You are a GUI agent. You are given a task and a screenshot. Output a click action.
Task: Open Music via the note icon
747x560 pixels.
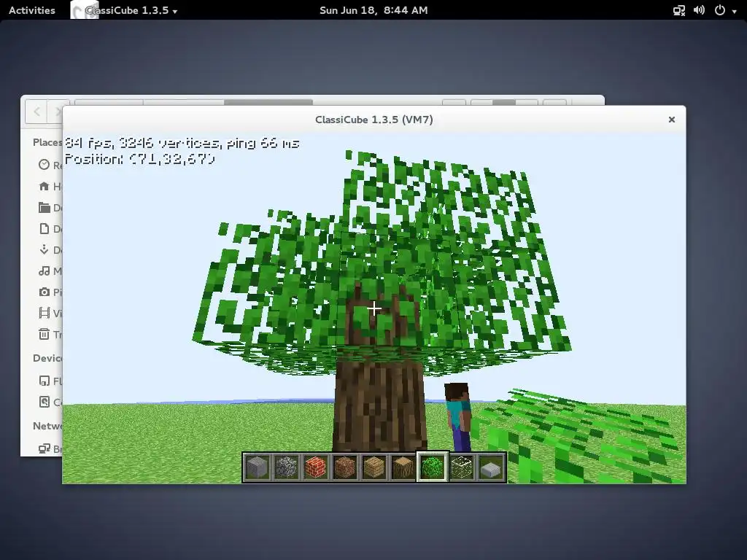coord(44,271)
